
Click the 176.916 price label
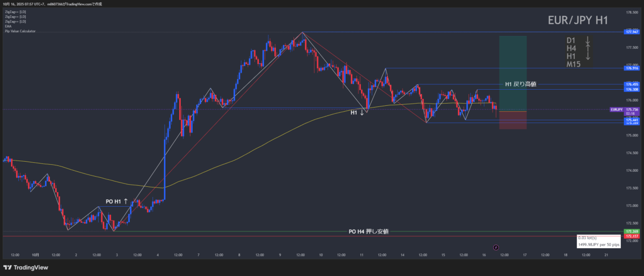click(x=631, y=68)
